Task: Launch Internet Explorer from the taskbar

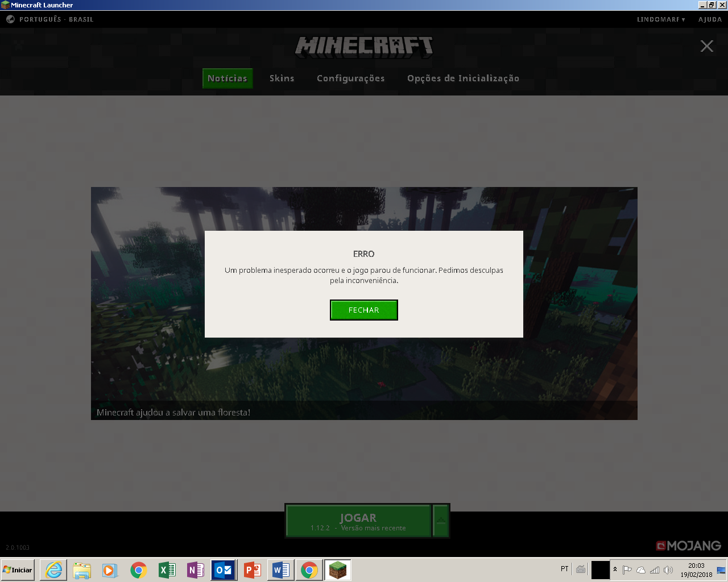Action: 53,570
